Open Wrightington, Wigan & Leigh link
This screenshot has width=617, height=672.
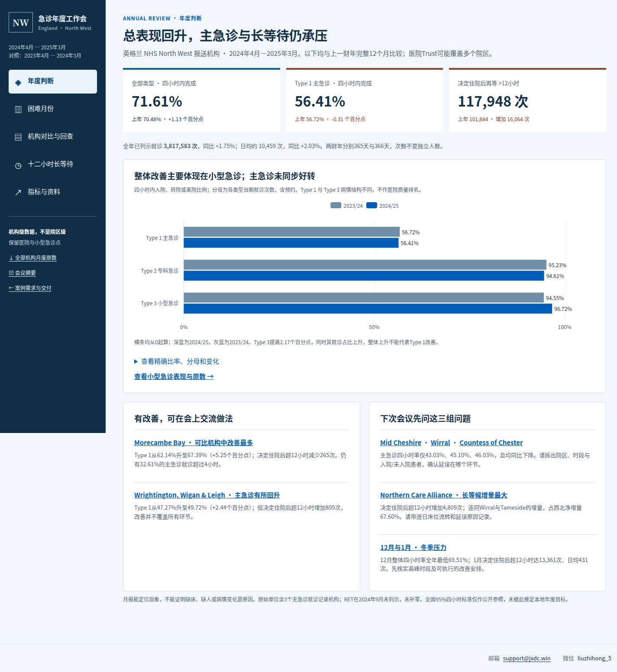[x=207, y=495]
